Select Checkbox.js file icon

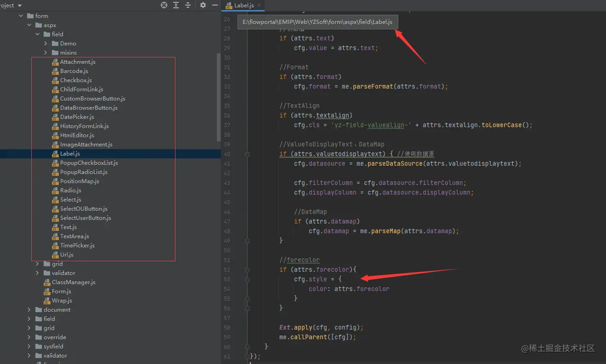click(x=55, y=80)
